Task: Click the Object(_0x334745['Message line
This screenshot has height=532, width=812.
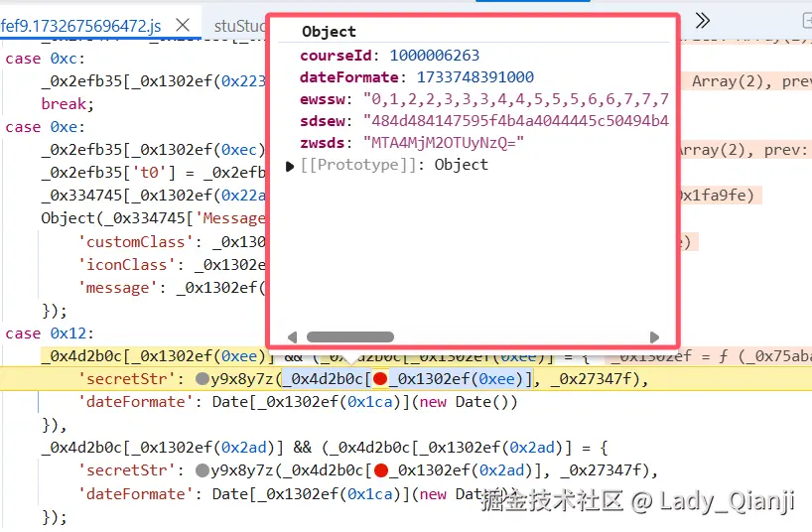Action: coord(153,218)
